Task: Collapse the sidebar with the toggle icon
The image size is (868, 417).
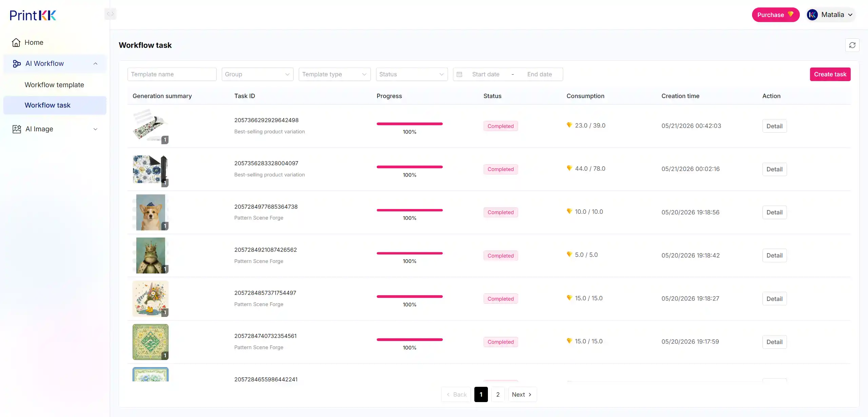Action: tap(110, 14)
